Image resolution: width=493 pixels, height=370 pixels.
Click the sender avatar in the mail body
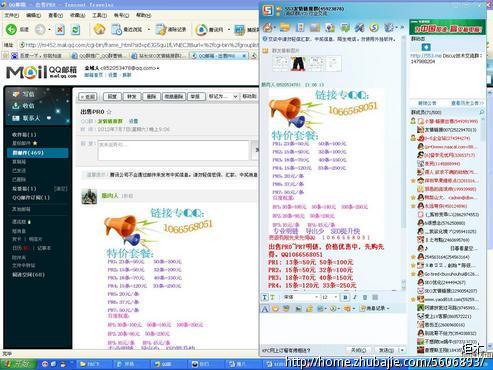[89, 196]
